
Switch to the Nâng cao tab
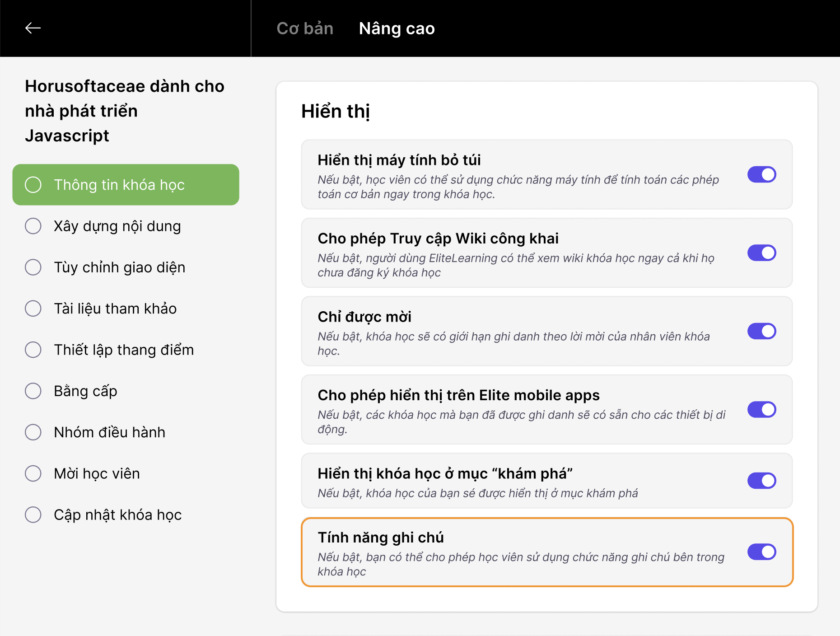397,28
